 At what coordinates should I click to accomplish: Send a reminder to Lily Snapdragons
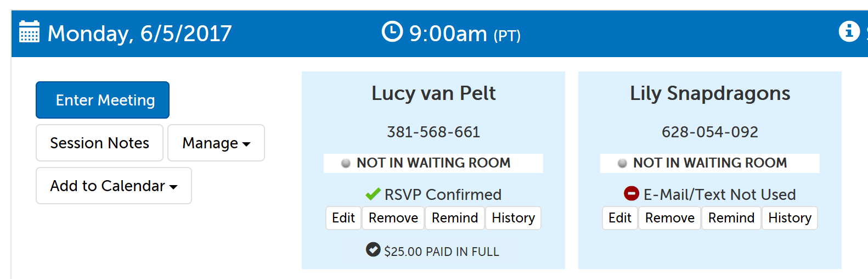point(731,218)
